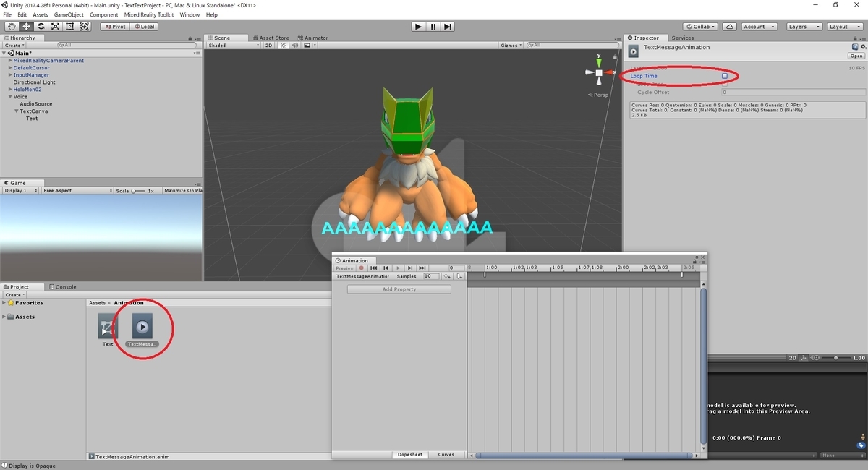
Task: Adjust the Game view Scale slider
Action: (139, 191)
